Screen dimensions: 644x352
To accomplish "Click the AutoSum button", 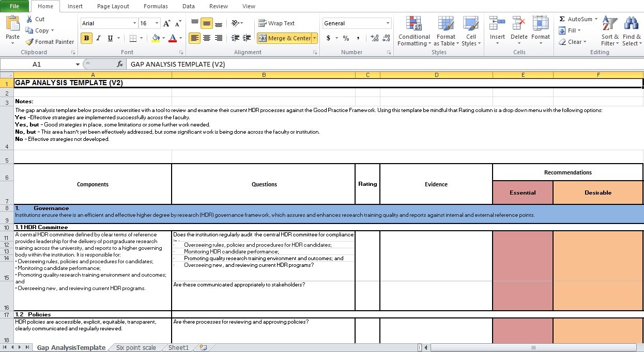I will tap(575, 19).
